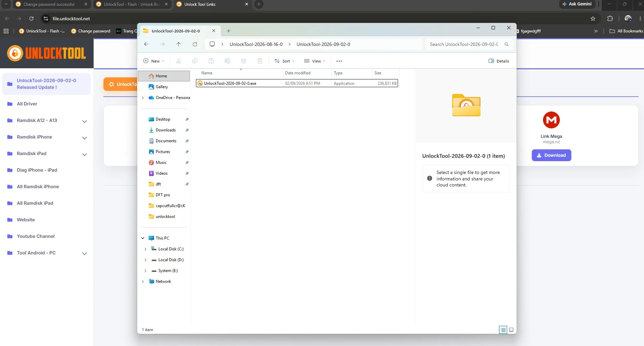644x346 pixels.
Task: Click the Cut icon in Explorer toolbar
Action: pyautogui.click(x=179, y=61)
